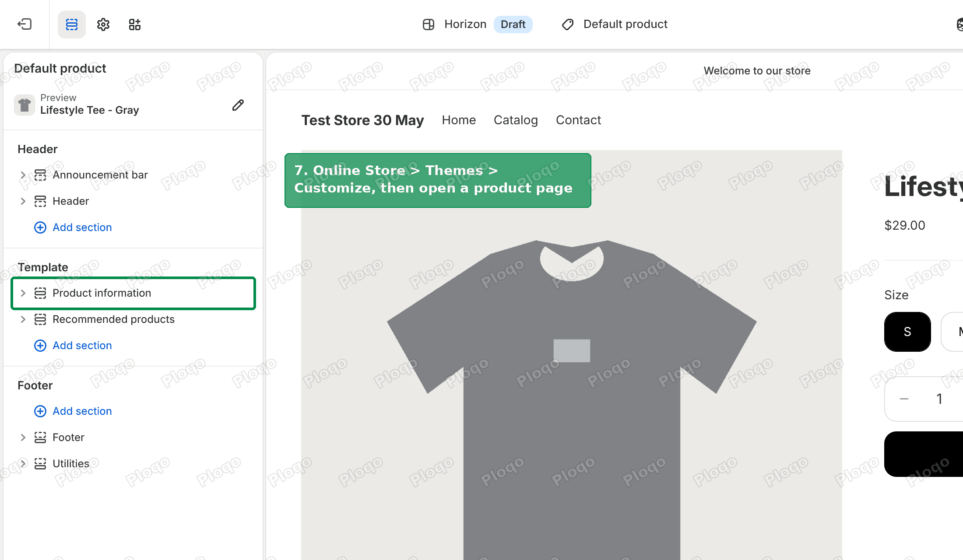Click the tag icon beside Default product

click(568, 24)
